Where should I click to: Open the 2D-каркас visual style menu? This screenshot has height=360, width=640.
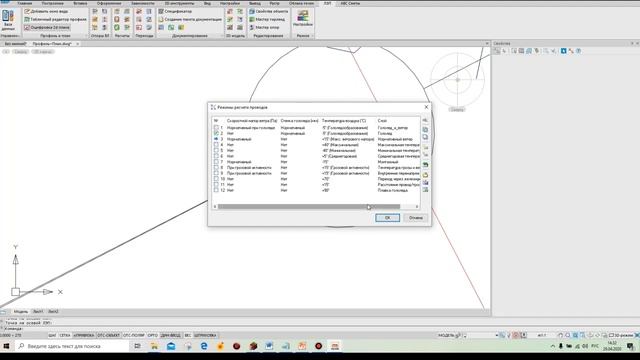pos(42,52)
